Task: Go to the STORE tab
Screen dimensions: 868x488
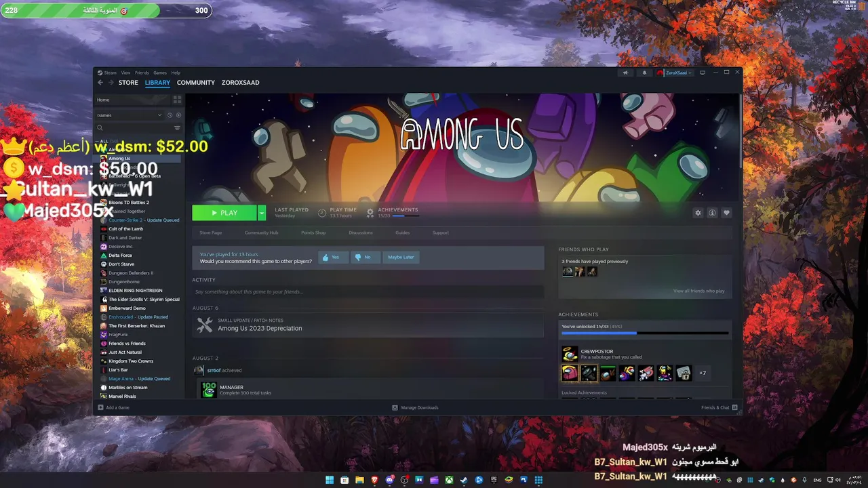Action: coord(128,83)
